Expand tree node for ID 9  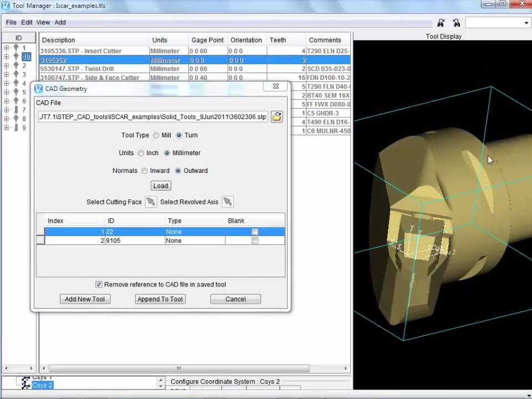7,127
